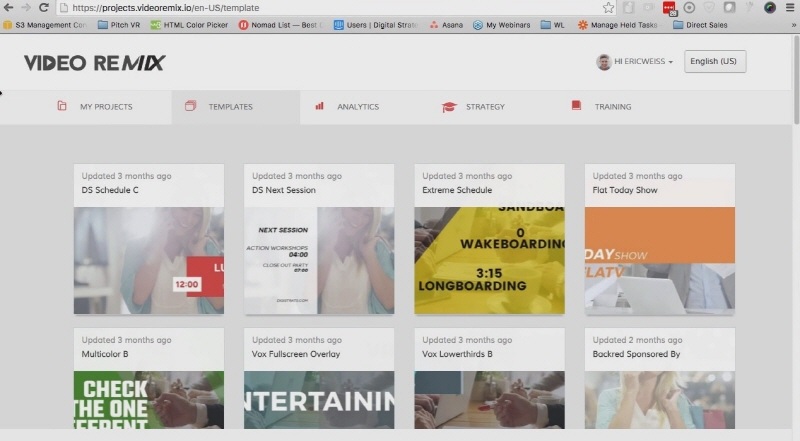Open Flat Today Show template thumbnail
This screenshot has width=800, height=441.
(660, 260)
